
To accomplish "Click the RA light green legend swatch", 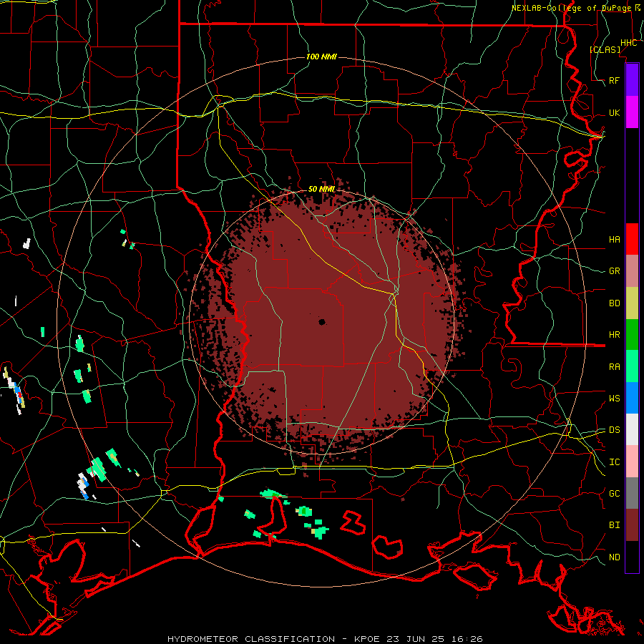I will click(632, 366).
